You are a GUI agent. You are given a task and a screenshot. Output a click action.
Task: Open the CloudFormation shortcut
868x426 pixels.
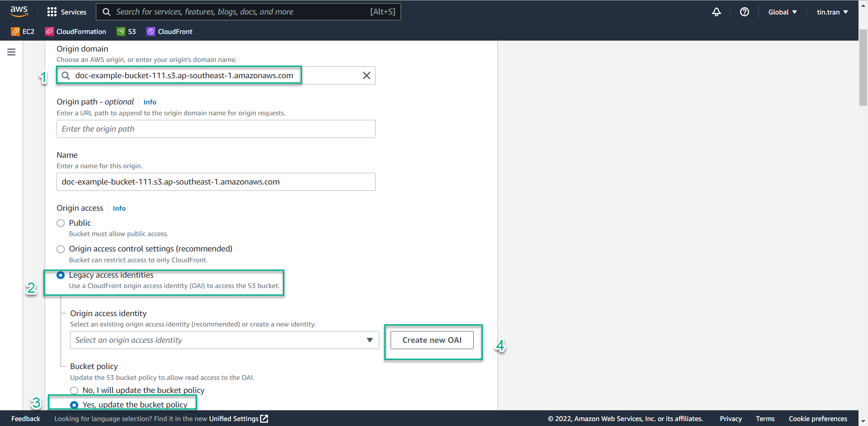[x=75, y=32]
